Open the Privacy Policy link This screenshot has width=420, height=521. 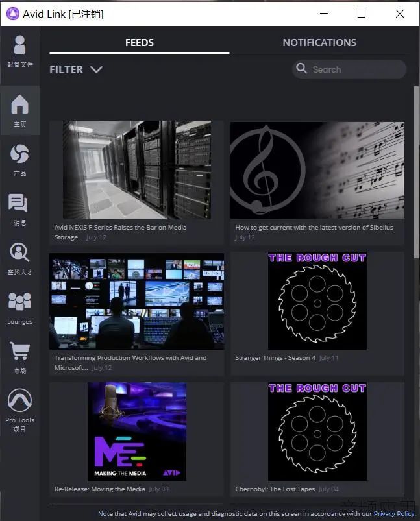(395, 513)
